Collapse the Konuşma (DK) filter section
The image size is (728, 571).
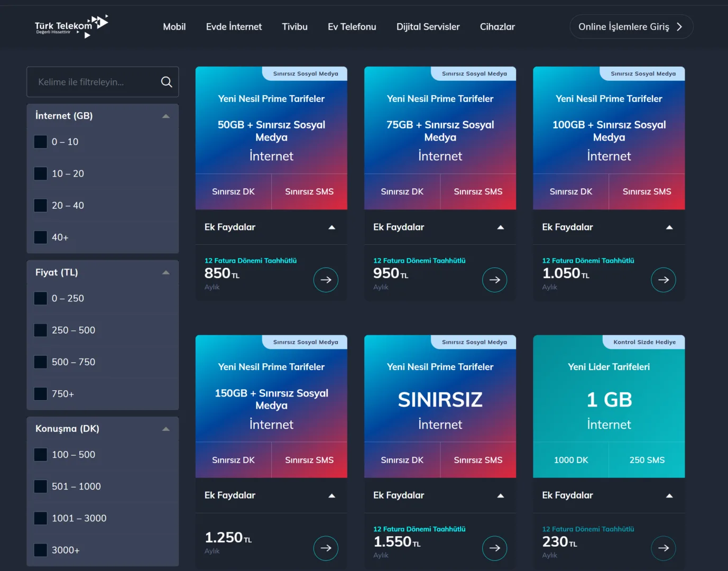[166, 429]
